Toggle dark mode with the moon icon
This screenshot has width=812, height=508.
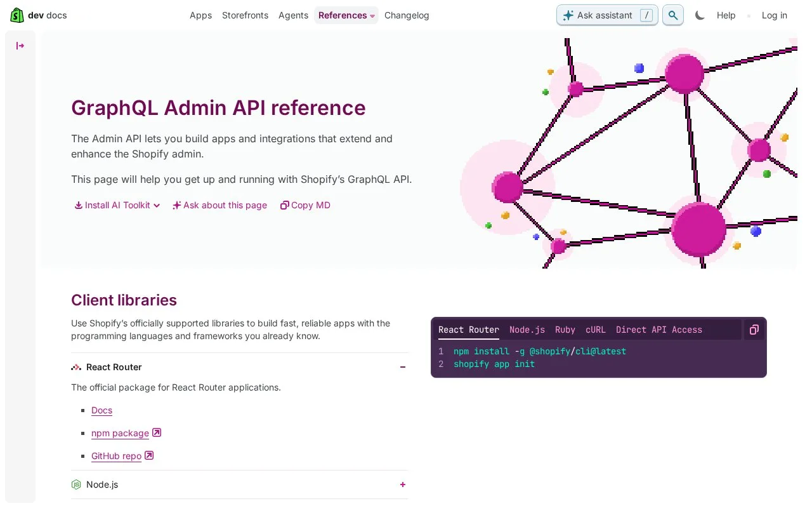tap(700, 15)
